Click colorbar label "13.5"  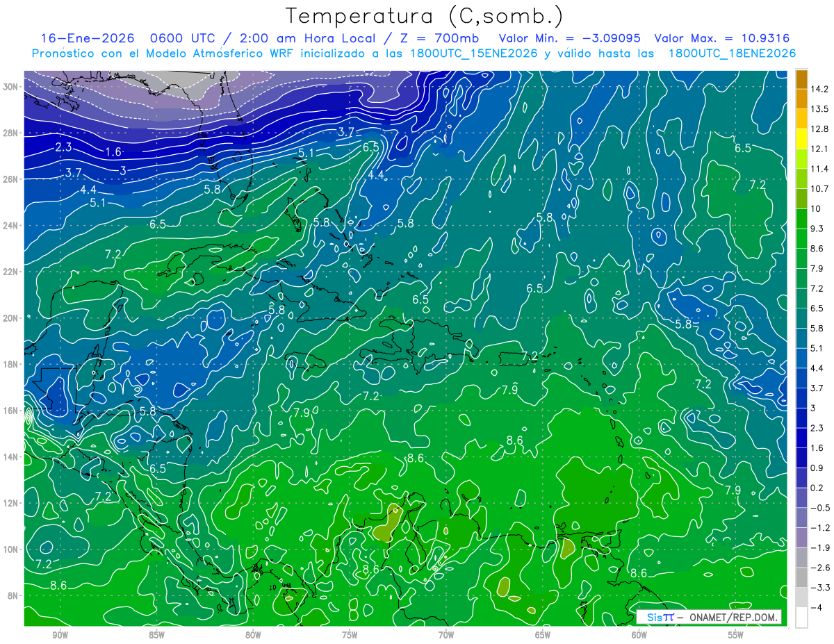(821, 109)
